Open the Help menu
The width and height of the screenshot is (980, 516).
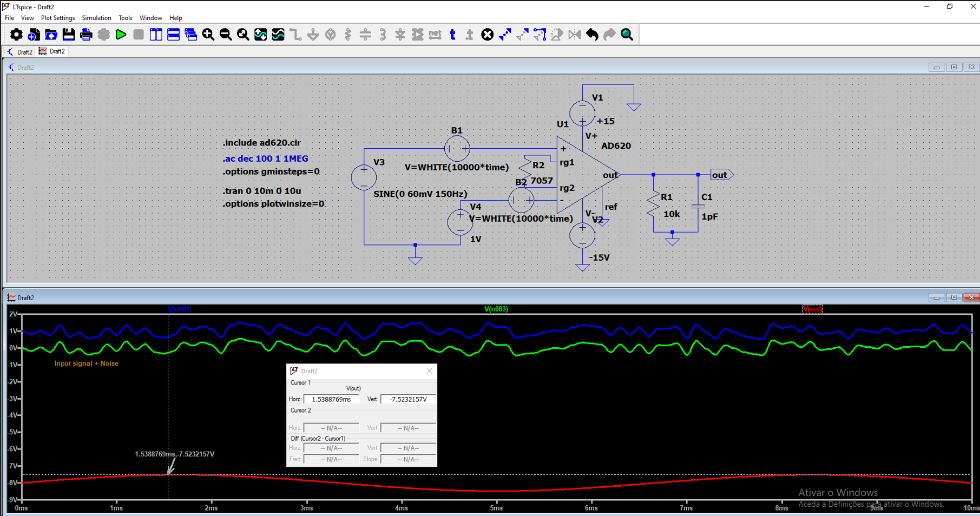coord(175,18)
